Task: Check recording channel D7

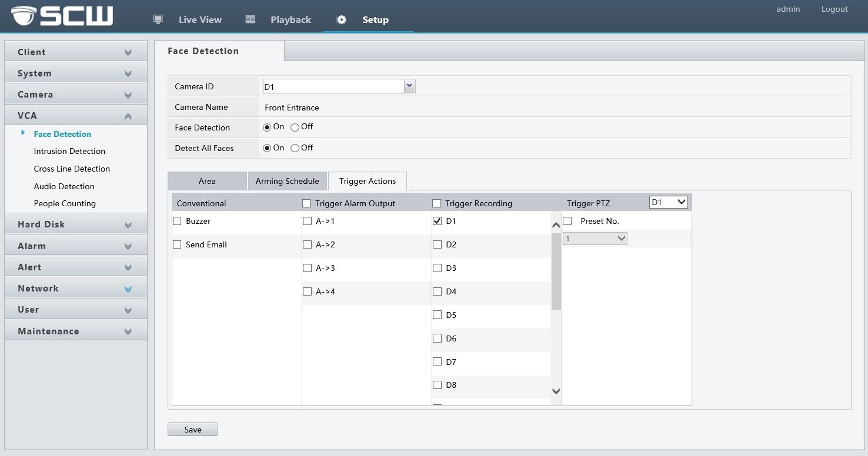Action: tap(437, 362)
